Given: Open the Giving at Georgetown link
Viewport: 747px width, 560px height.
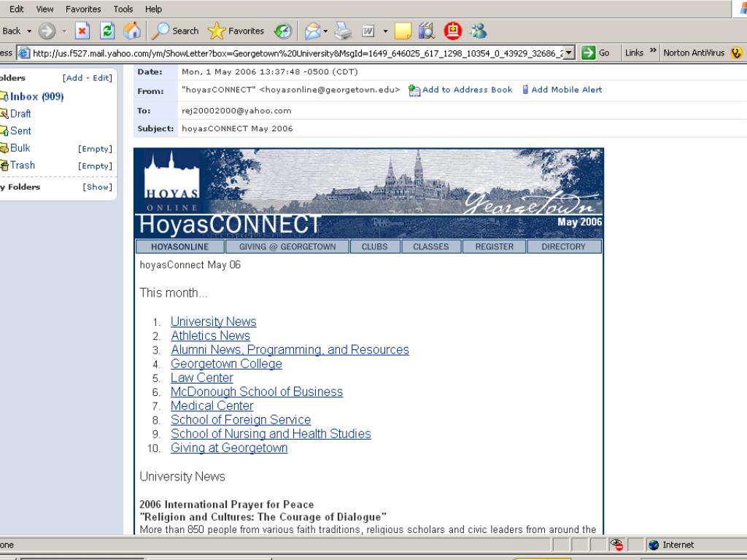Looking at the screenshot, I should (229, 448).
